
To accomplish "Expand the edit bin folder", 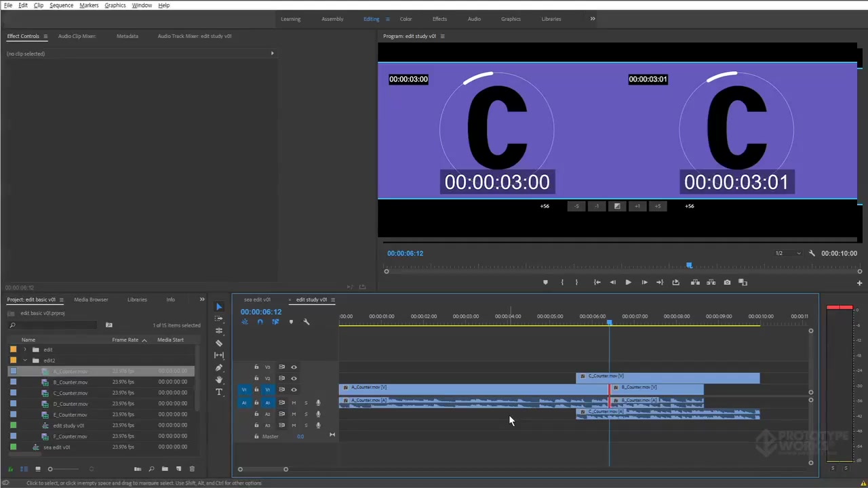I will point(25,350).
